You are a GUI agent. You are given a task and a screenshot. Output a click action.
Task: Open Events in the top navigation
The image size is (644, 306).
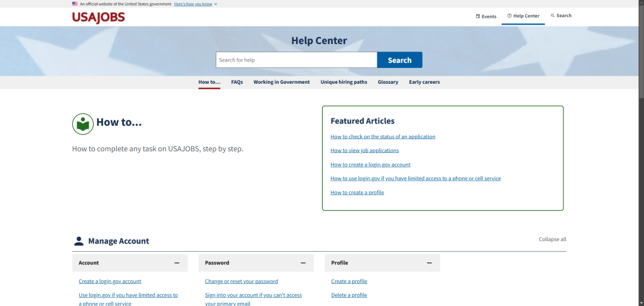(x=486, y=16)
